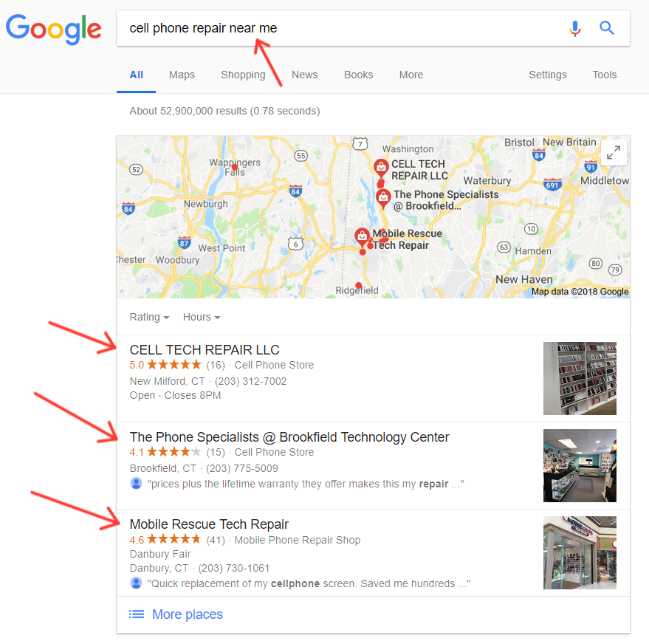Click the CELL TECH REPAIR LLC map pin
This screenshot has width=649, height=644.
381,168
